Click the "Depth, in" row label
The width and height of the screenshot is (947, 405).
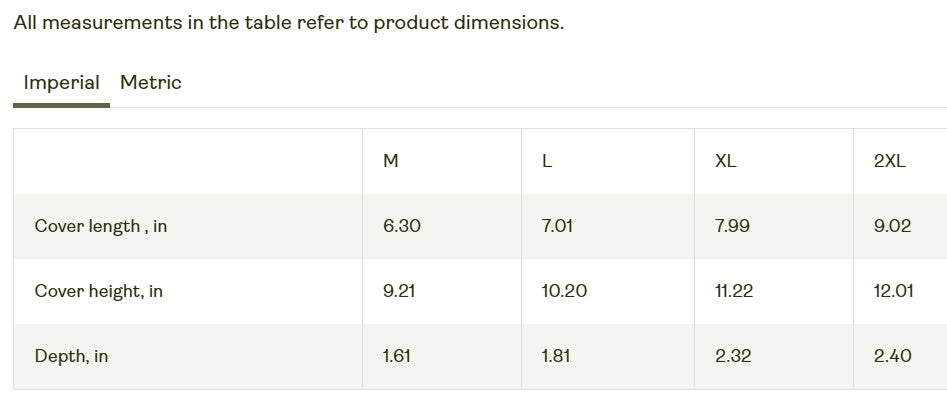71,356
